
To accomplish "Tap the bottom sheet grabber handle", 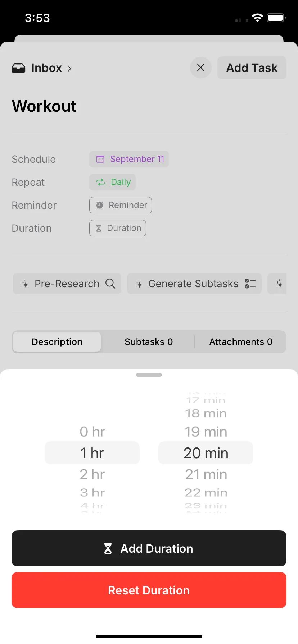I will pos(149,375).
